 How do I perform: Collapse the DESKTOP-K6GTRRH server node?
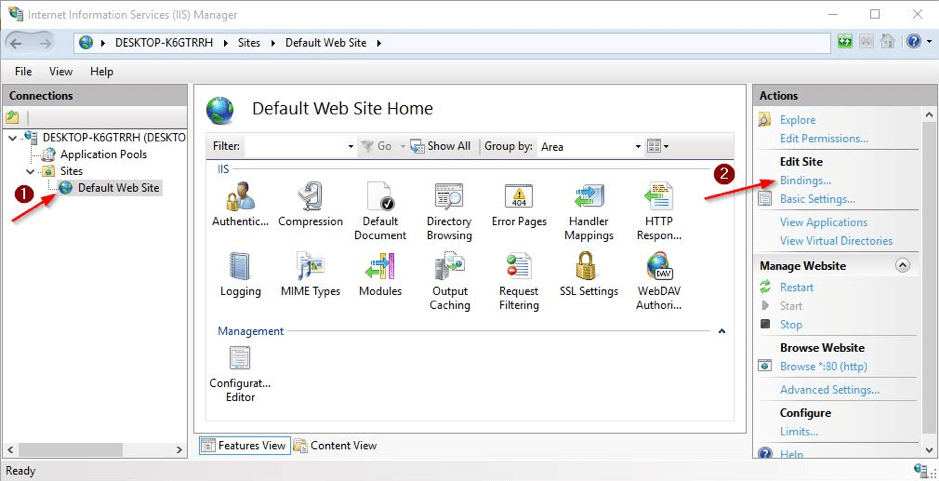[13, 138]
